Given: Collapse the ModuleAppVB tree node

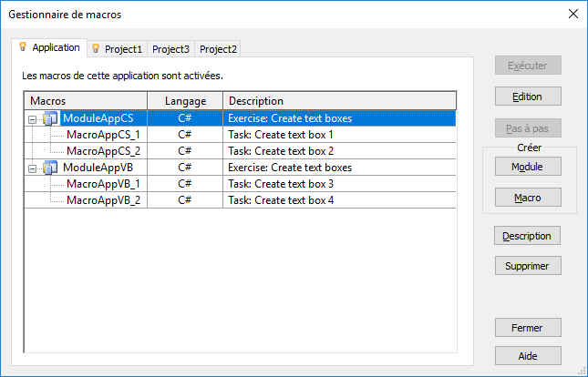Looking at the screenshot, I should pyautogui.click(x=33, y=168).
